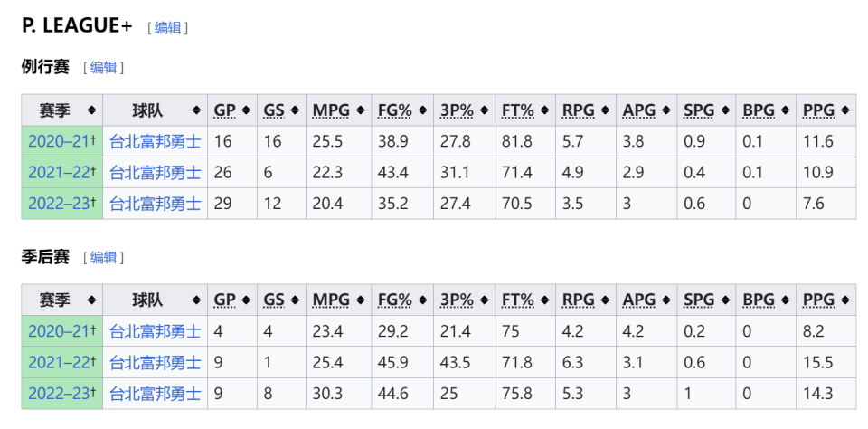Sort playoff table by RPG arrows
Screen dimensions: 868x429
(603, 300)
